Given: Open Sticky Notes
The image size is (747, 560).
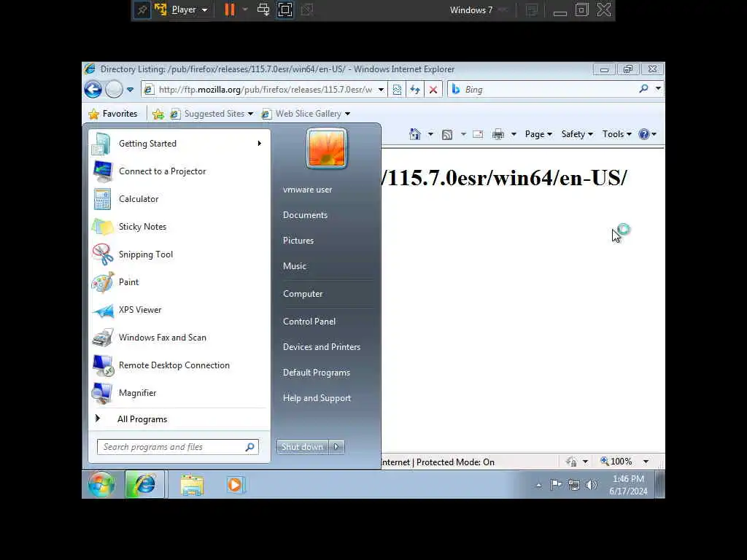Looking at the screenshot, I should tap(179, 227).
